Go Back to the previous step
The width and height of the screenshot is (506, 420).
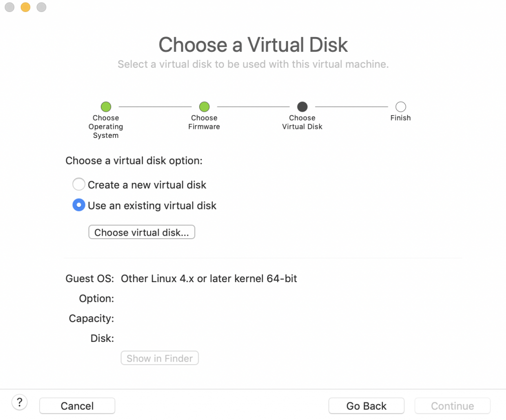(x=366, y=406)
